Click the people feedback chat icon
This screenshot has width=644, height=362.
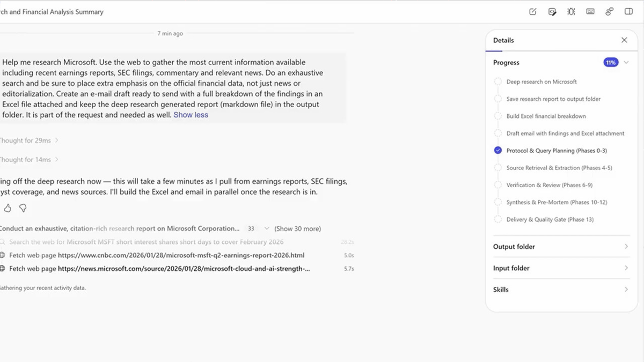(609, 12)
